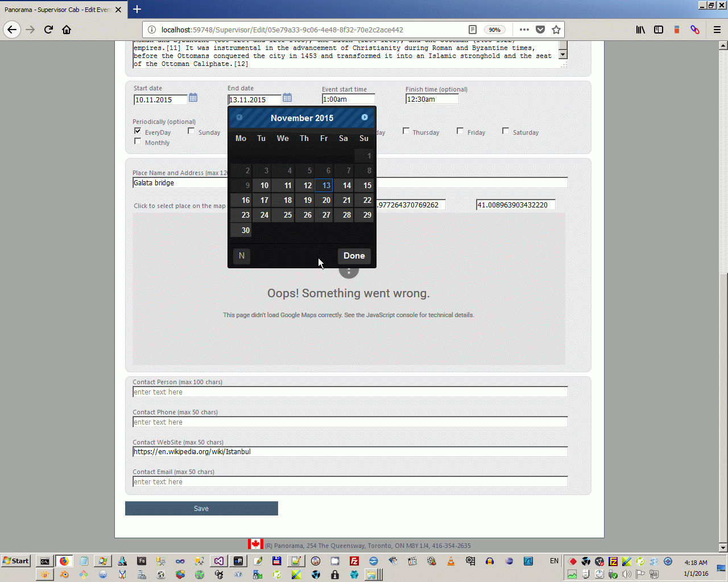Click Done in the date picker
728x582 pixels.
[x=354, y=256]
